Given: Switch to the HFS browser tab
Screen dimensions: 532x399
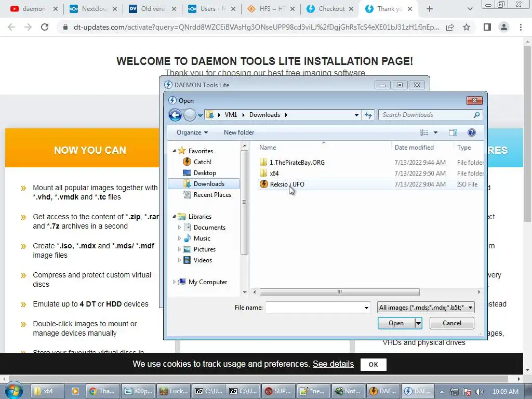Looking at the screenshot, I should 271,9.
